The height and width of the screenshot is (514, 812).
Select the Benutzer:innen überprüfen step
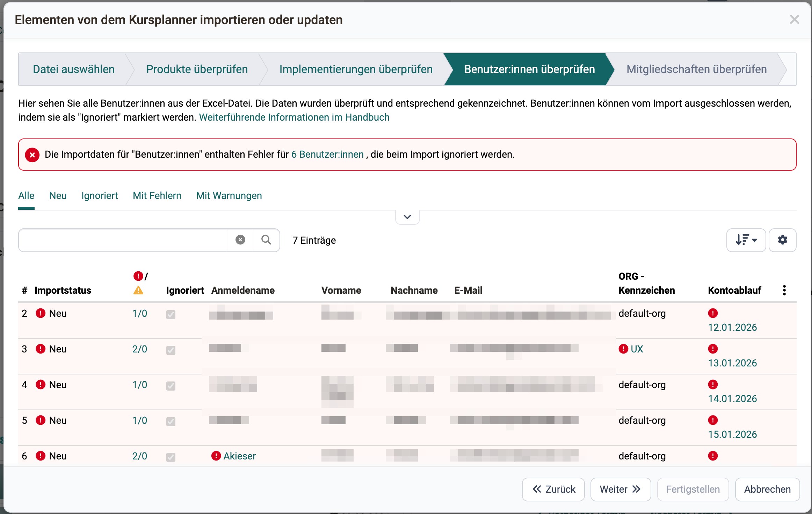tap(529, 69)
